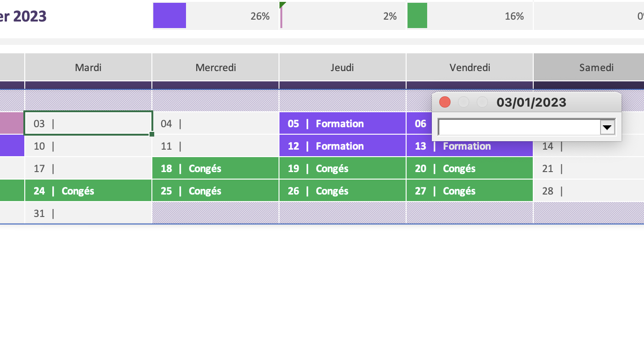Click the purple 26% progress bar
Image resolution: width=644 pixels, height=361 pixels.
pos(170,15)
